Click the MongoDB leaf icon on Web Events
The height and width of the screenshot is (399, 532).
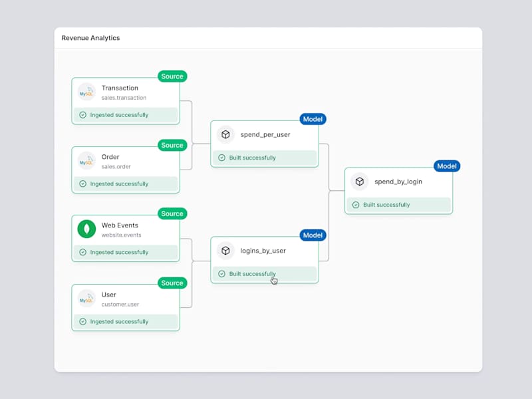click(x=86, y=229)
